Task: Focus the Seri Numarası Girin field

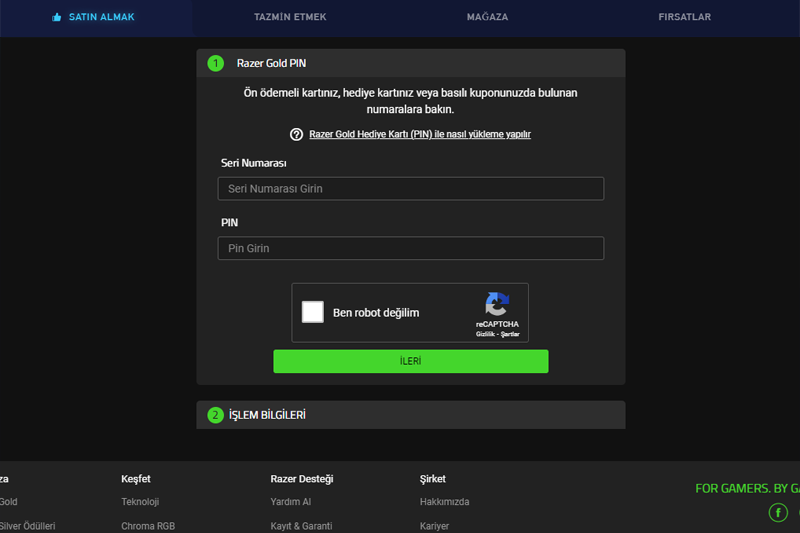Action: click(411, 189)
